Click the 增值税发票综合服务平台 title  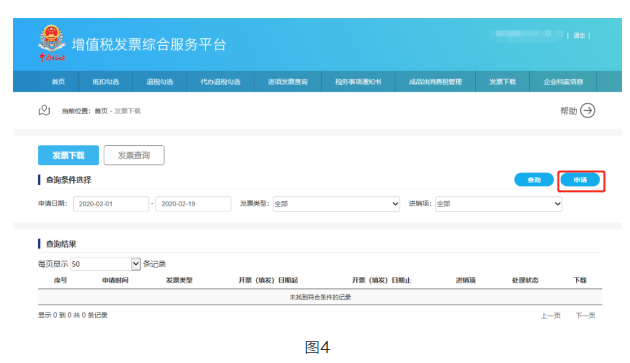coord(149,44)
